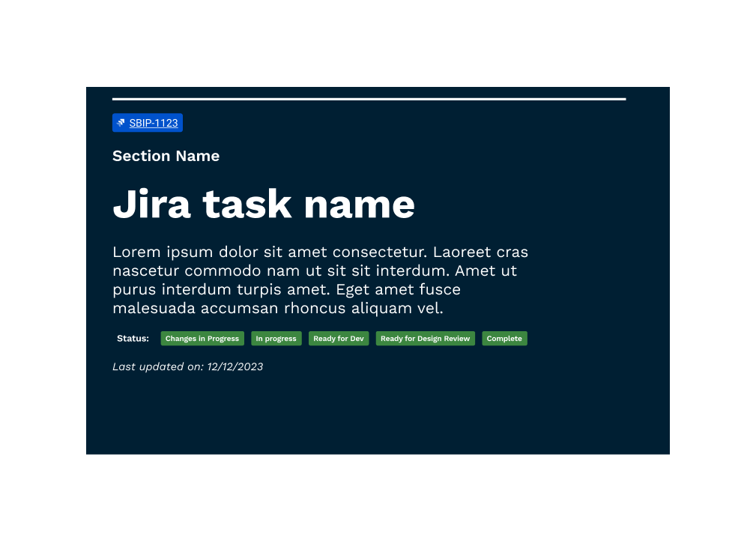Choose the Ready for Dev status badge
This screenshot has height=541, width=756.
(339, 339)
